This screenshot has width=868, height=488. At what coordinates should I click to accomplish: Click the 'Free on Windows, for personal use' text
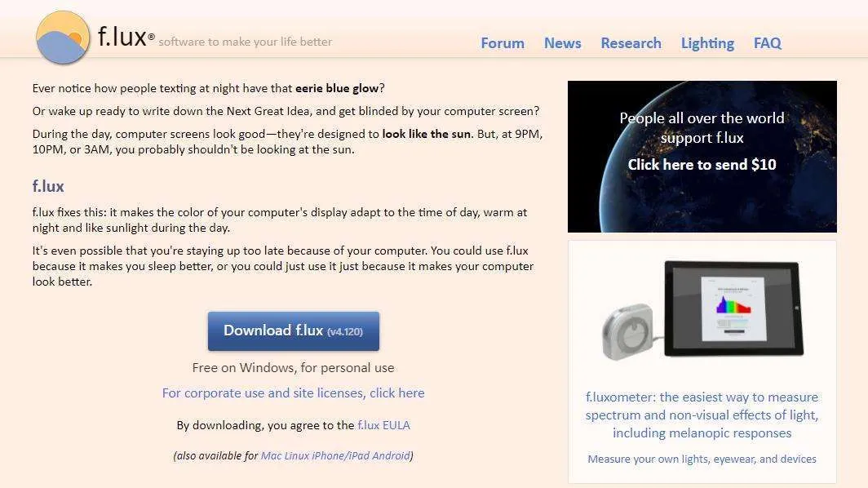click(x=294, y=368)
